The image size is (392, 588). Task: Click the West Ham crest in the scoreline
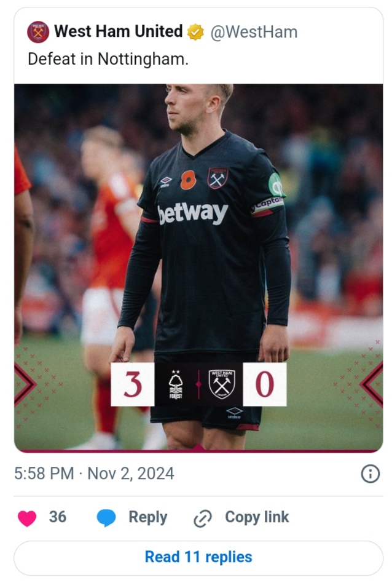click(x=221, y=384)
